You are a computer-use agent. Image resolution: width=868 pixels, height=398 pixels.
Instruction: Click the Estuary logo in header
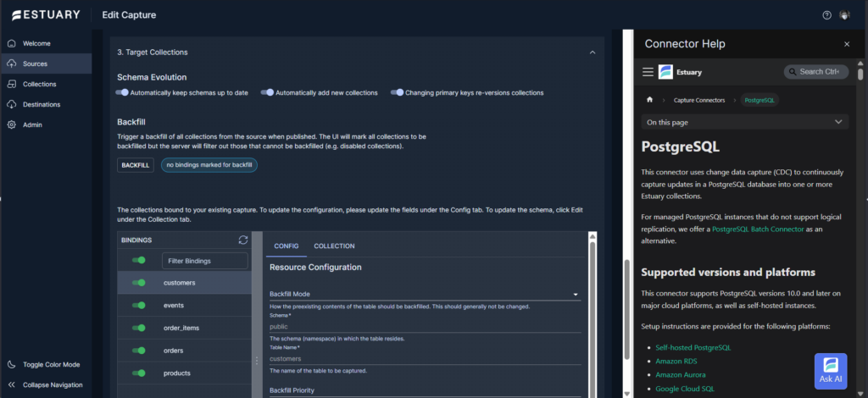tap(47, 15)
